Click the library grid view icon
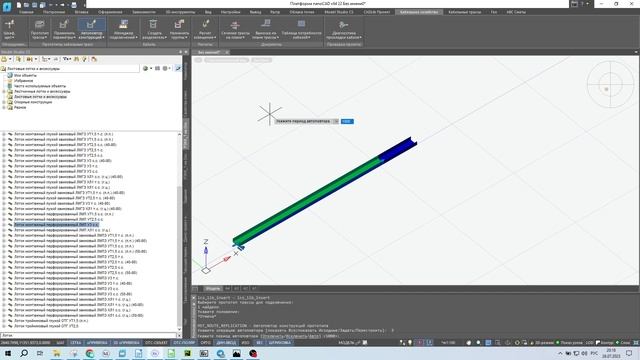The height and width of the screenshot is (360, 640). tap(157, 69)
